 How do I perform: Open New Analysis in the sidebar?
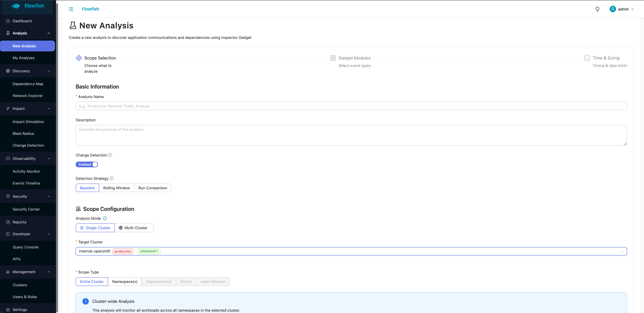tap(28, 46)
